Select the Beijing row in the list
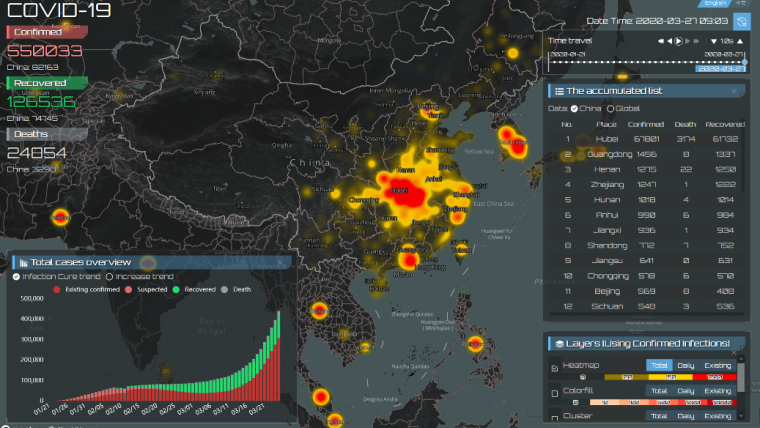This screenshot has width=760, height=428. (x=646, y=291)
